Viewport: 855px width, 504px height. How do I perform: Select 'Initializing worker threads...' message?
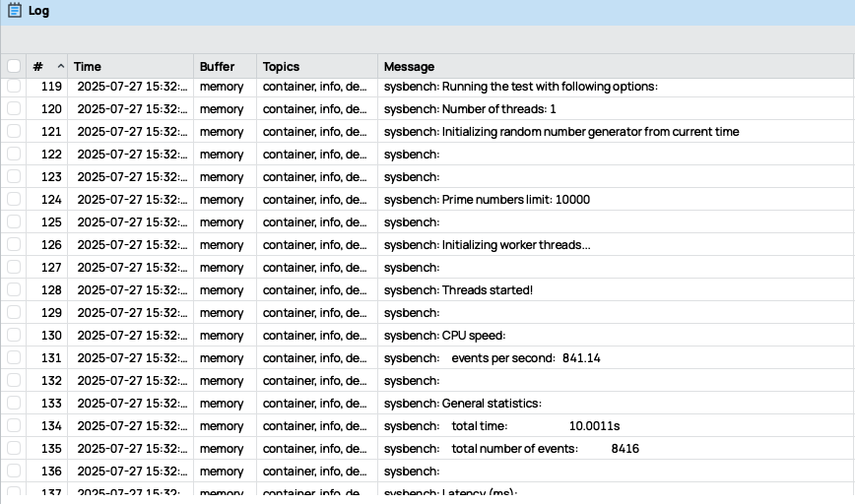[487, 245]
